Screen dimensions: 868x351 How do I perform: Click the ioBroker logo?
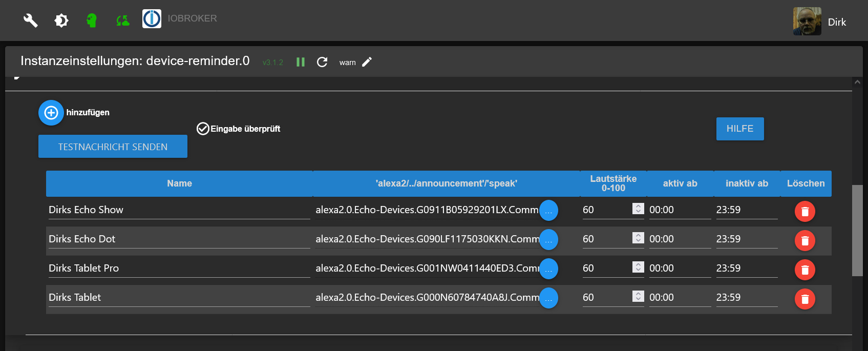152,19
